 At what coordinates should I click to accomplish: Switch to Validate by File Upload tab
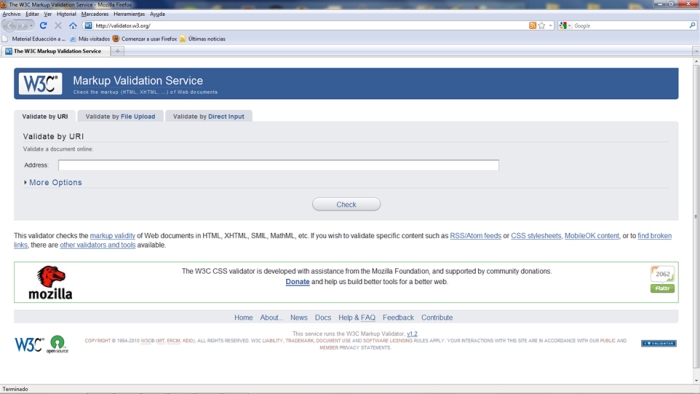(x=120, y=116)
